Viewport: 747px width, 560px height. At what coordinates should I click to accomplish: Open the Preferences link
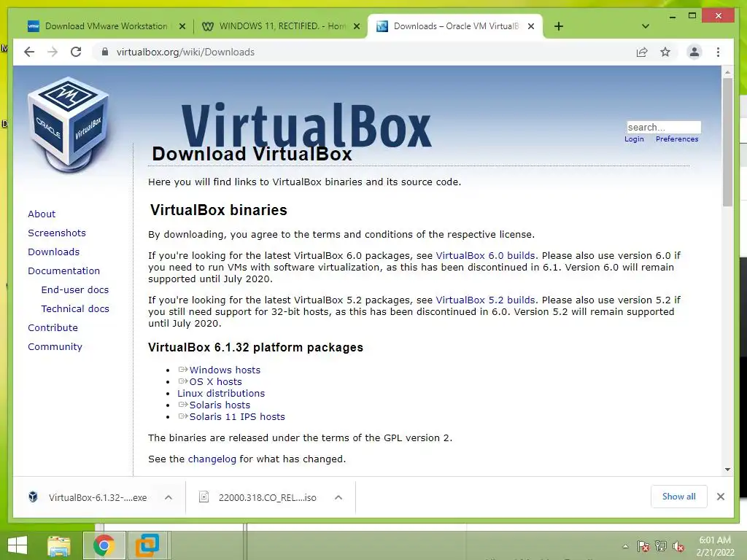(677, 139)
